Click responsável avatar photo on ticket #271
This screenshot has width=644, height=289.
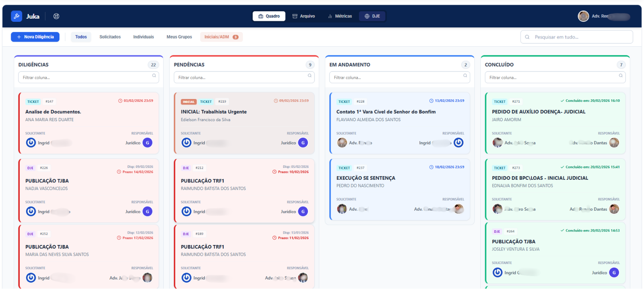pos(614,143)
